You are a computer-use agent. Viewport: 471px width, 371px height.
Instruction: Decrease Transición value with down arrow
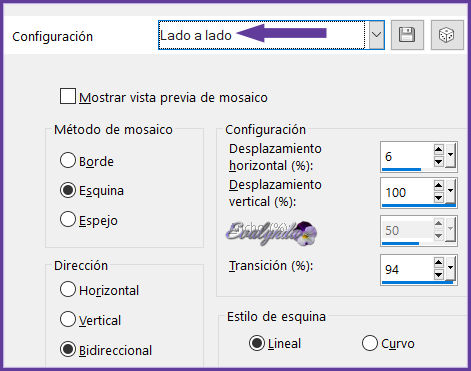coord(438,275)
